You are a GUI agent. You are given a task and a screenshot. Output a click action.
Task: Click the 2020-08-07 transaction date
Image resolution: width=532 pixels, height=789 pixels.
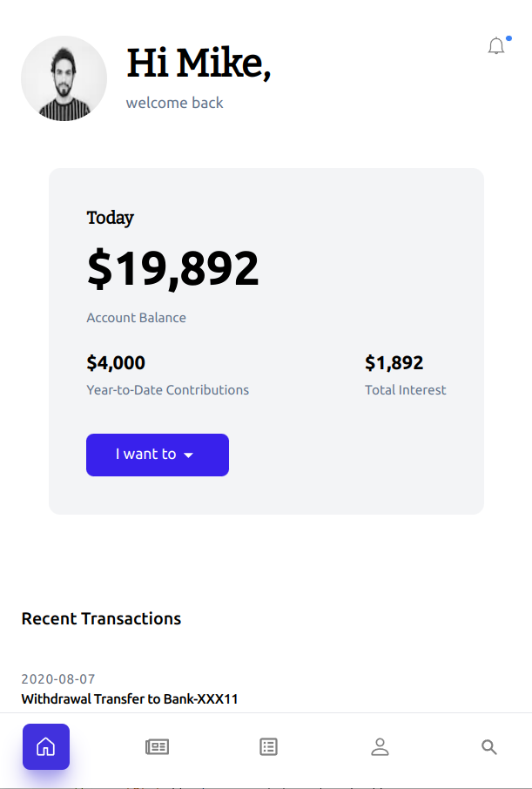coord(57,678)
